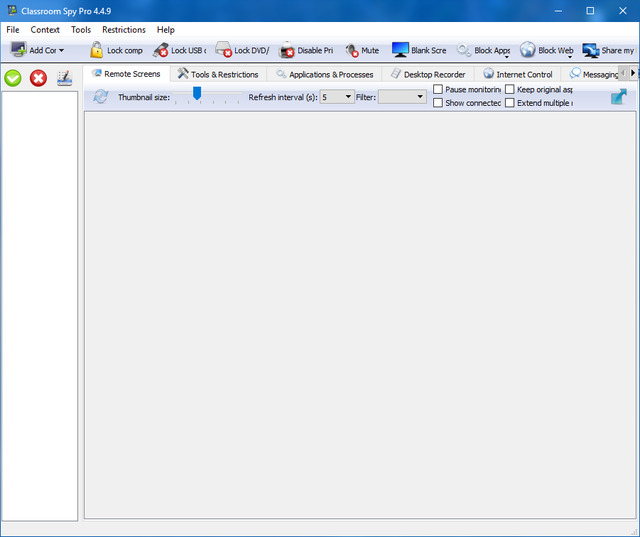The height and width of the screenshot is (537, 640).
Task: Click the Lock computer padlock icon
Action: [96, 50]
